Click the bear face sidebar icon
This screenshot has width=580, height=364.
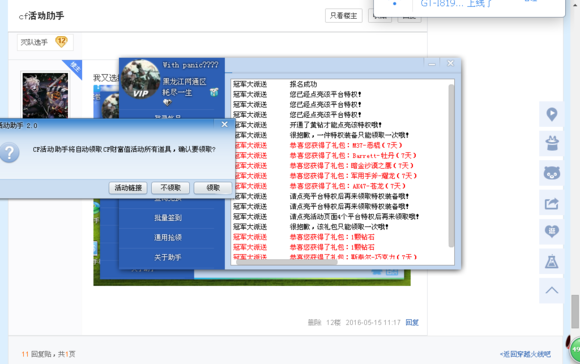tap(552, 173)
